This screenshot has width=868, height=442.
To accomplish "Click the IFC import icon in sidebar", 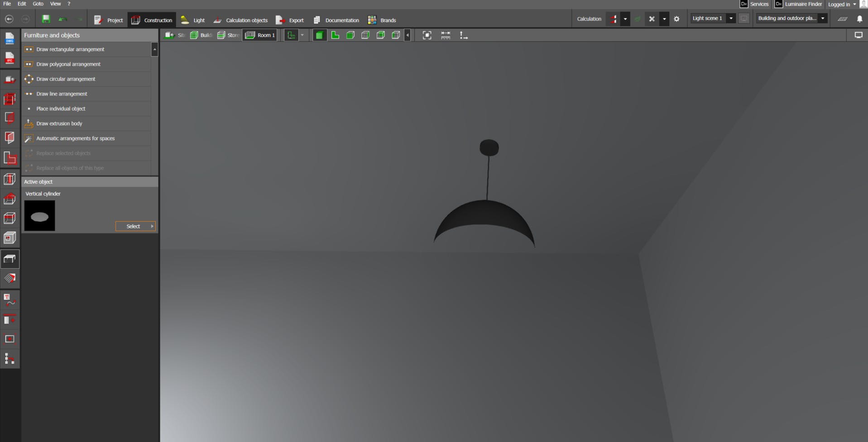I will [10, 58].
